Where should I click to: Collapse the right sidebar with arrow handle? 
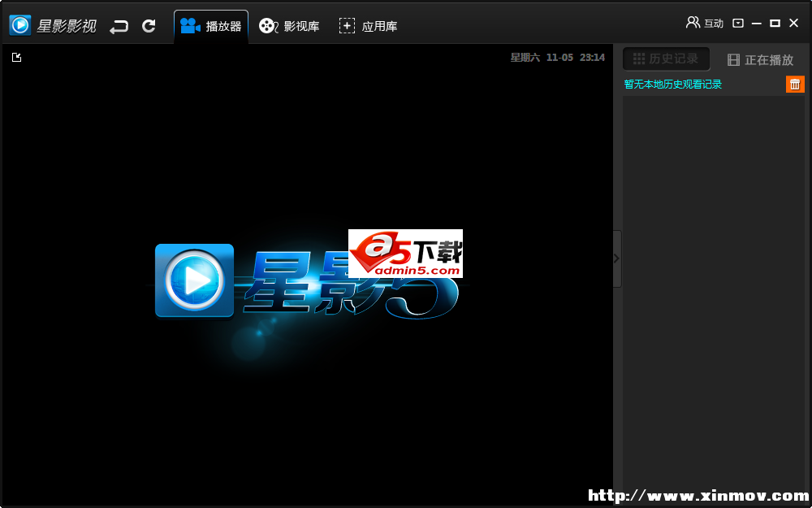click(616, 258)
